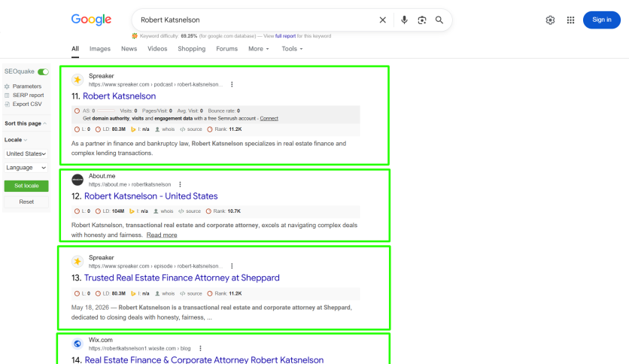This screenshot has height=364, width=629.
Task: Click the Reset button
Action: tap(26, 202)
